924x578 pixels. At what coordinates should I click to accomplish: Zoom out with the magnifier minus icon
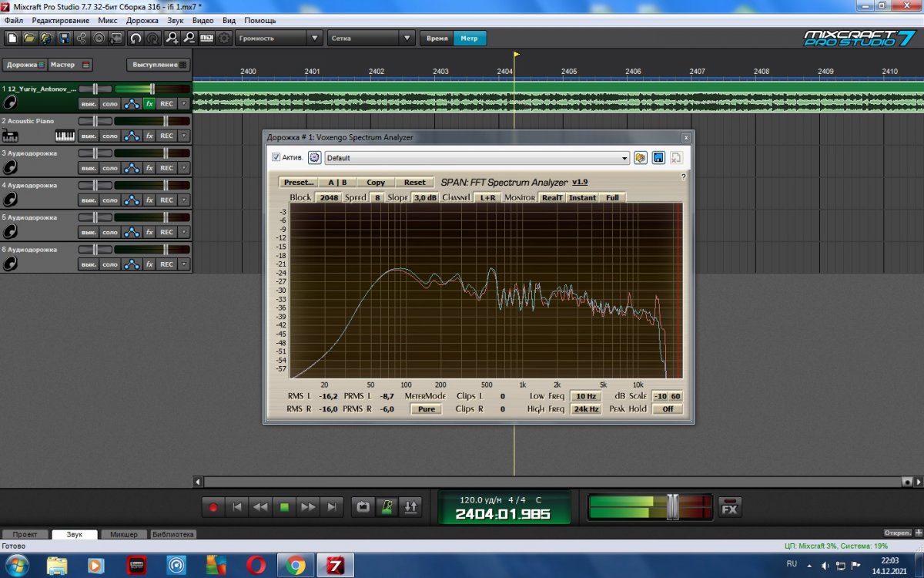click(x=189, y=38)
